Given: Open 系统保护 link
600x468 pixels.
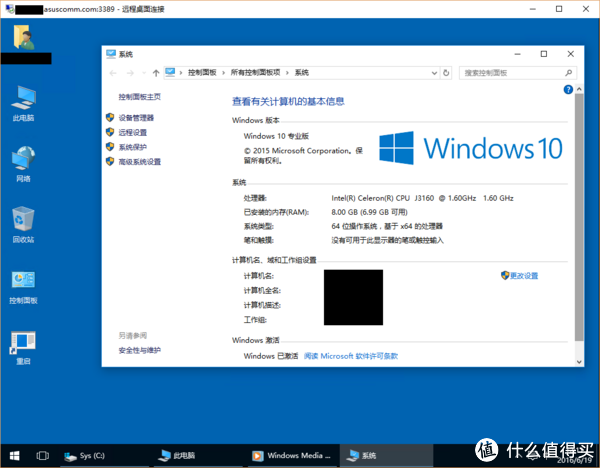Looking at the screenshot, I should 132,147.
